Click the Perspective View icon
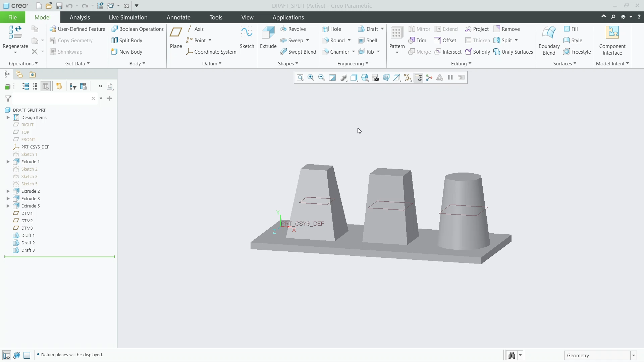The image size is (644, 362). tap(386, 78)
